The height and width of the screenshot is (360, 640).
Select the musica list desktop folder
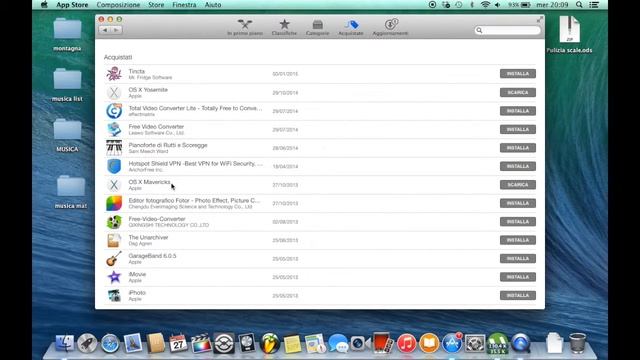67,84
